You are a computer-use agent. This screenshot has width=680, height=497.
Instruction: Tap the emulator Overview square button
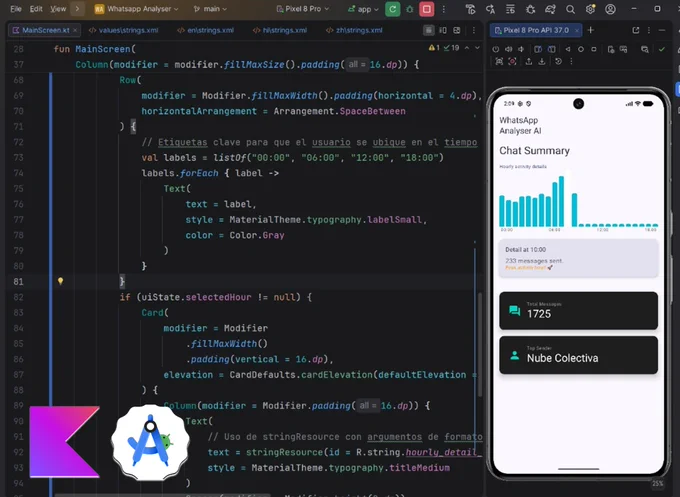pyautogui.click(x=594, y=49)
